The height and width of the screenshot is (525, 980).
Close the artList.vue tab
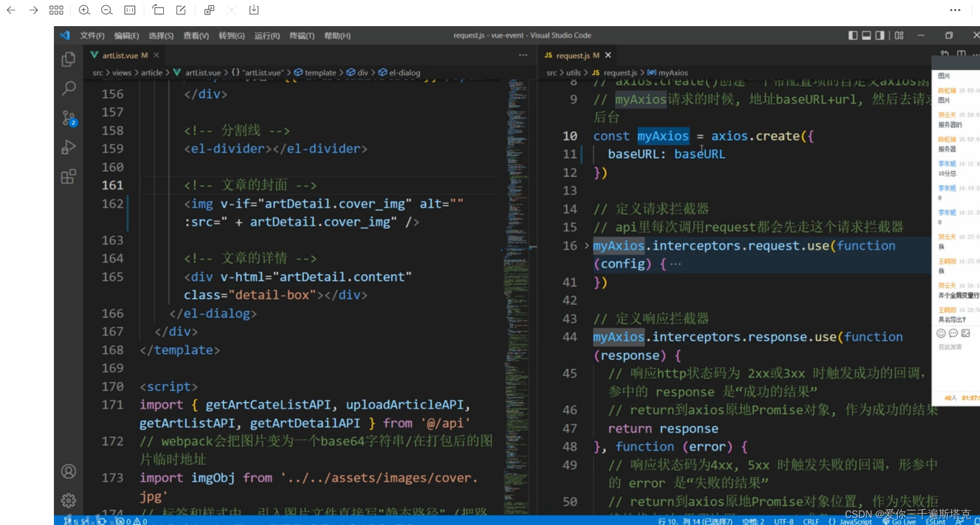tap(156, 55)
